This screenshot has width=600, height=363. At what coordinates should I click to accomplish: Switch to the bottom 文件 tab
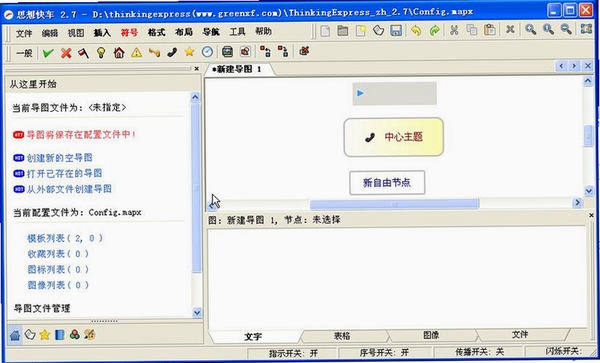click(520, 334)
